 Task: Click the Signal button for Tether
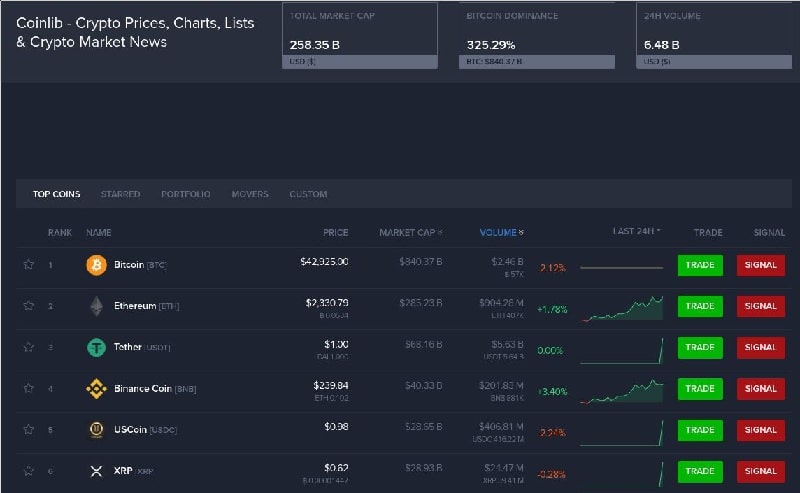[x=761, y=348]
